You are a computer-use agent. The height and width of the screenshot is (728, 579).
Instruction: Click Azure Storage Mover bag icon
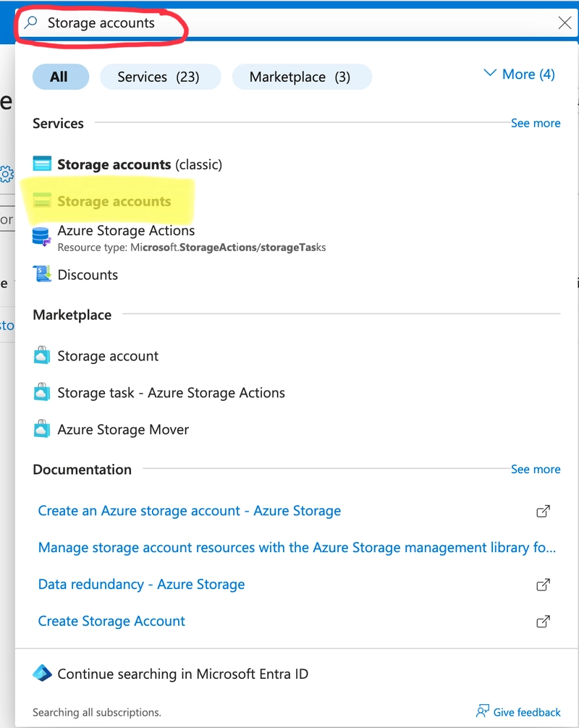42,428
